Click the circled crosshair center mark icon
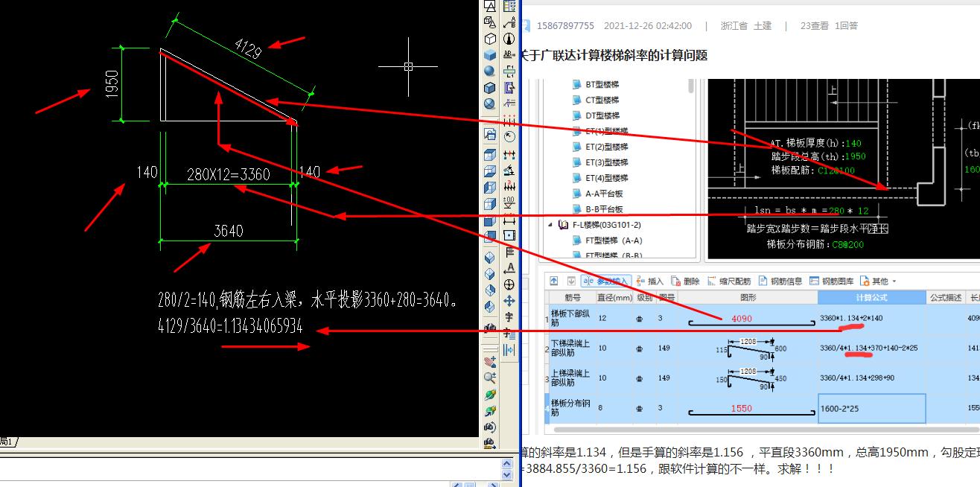The image size is (980, 487). 509,284
